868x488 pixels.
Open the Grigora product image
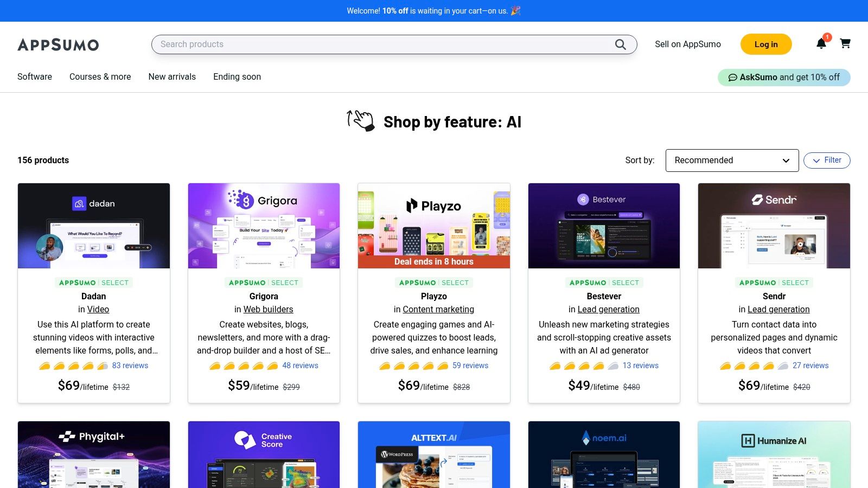pyautogui.click(x=264, y=226)
